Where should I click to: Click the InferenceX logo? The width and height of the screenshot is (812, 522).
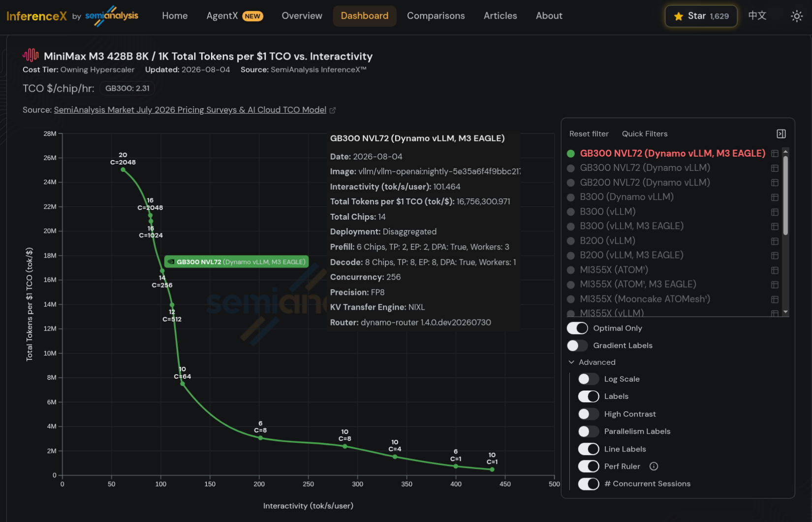[x=36, y=16]
